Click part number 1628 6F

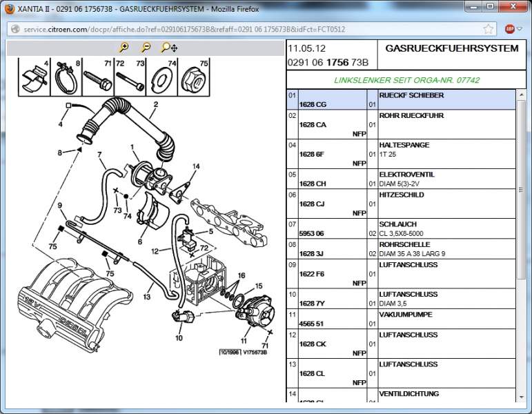(312, 154)
